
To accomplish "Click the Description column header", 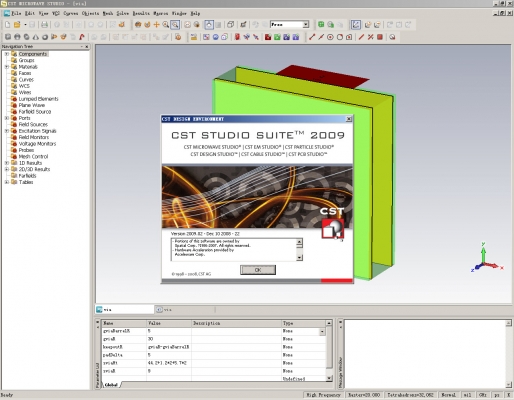I will 236,323.
